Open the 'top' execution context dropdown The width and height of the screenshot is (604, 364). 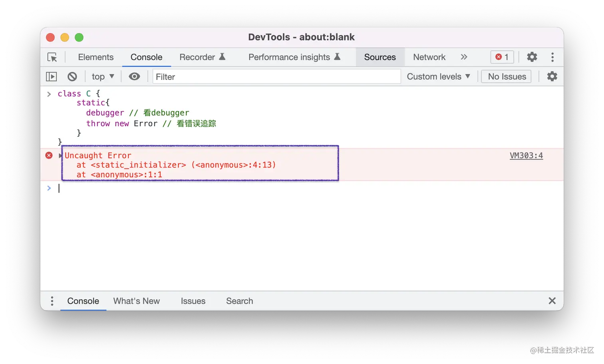click(102, 76)
